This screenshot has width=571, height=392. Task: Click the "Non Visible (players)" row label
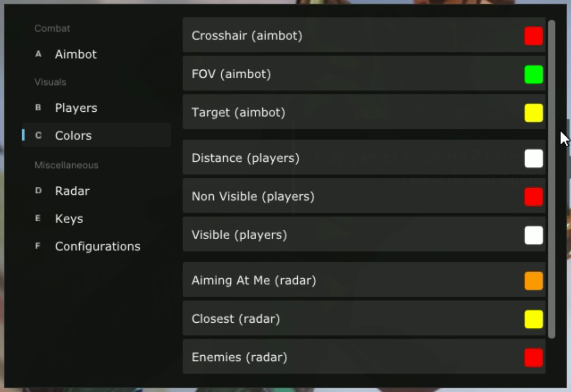253,196
